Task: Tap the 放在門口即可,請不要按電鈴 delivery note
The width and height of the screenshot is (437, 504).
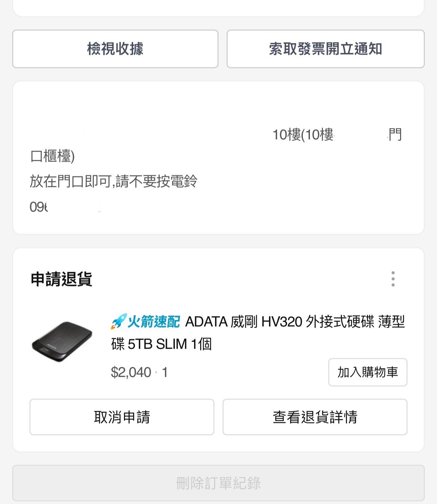Action: pos(113,181)
